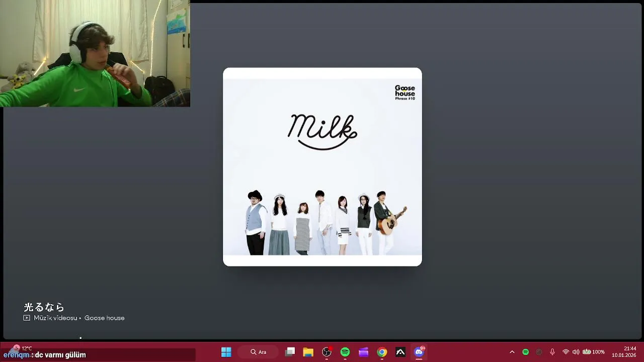Image resolution: width=644 pixels, height=362 pixels.
Task: Click the erenqm chat message overlay
Action: (x=45, y=355)
